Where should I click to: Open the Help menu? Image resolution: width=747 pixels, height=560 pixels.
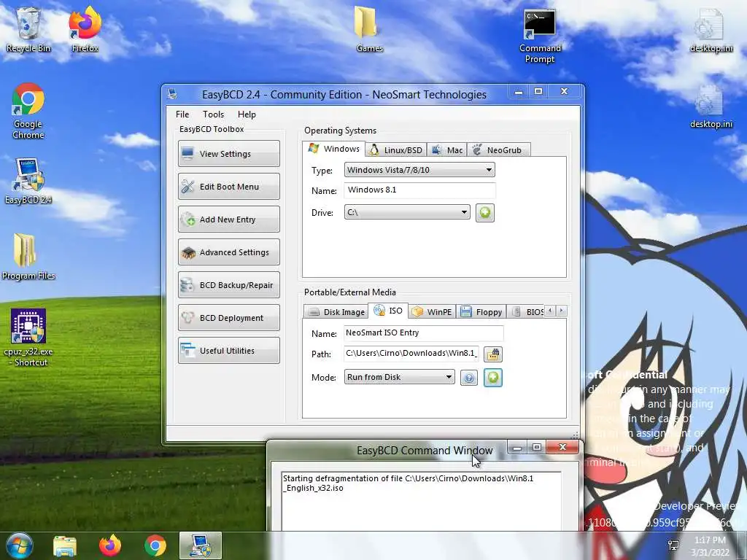click(247, 114)
